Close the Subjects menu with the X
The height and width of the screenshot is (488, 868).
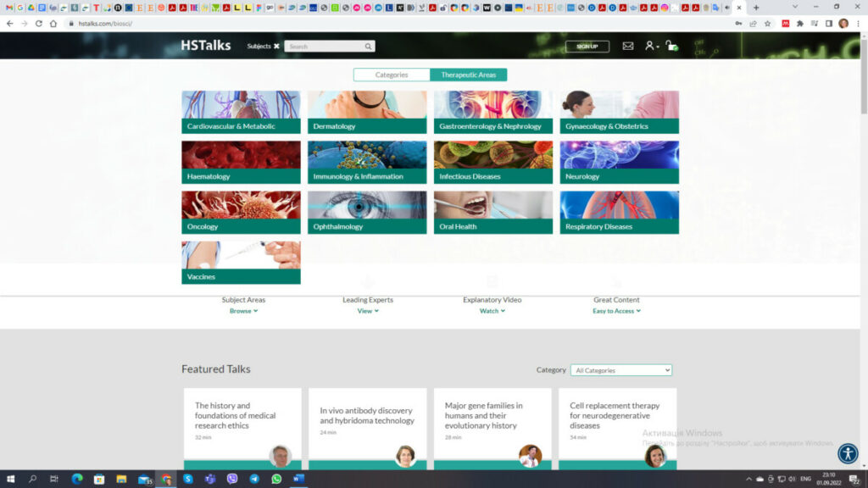(276, 47)
